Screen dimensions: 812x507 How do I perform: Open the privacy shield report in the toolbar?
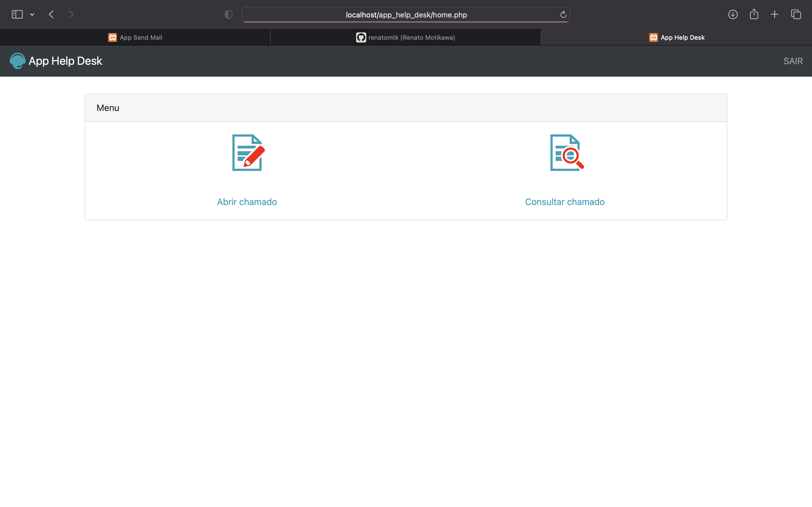coord(228,14)
